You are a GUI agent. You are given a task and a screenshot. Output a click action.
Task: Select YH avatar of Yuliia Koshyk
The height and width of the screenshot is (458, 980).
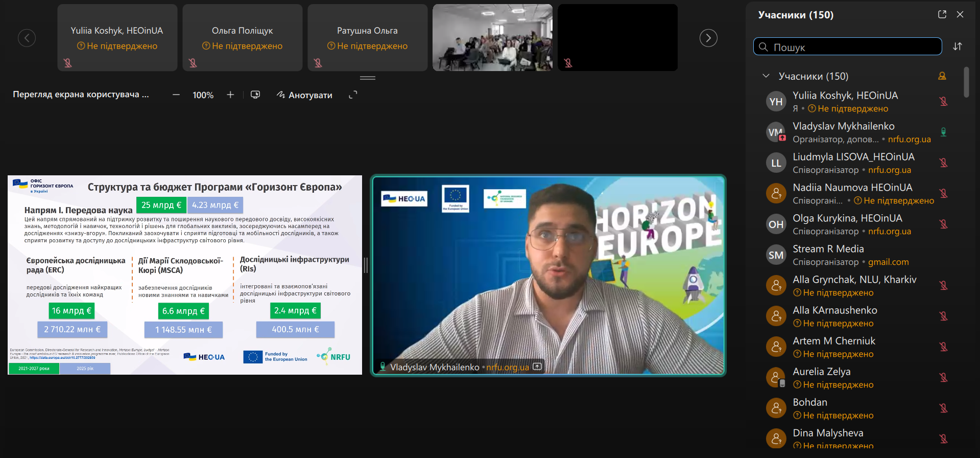[776, 101]
